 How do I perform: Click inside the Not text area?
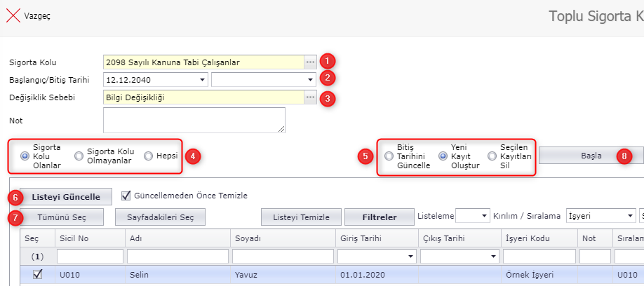point(194,120)
